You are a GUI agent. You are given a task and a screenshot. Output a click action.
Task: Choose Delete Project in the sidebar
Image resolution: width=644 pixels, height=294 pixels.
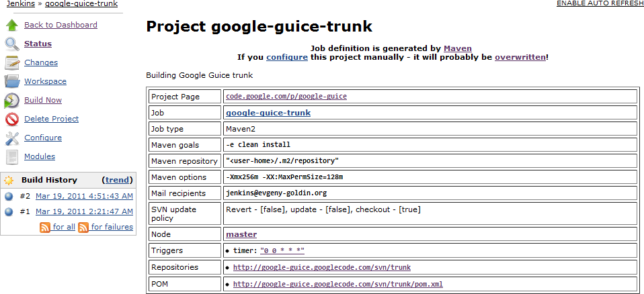tap(51, 119)
